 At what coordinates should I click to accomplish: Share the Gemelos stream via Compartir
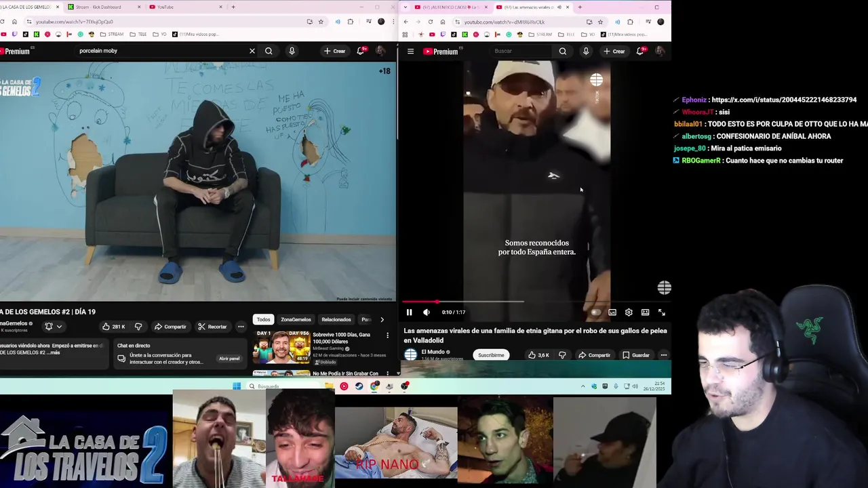tap(170, 327)
